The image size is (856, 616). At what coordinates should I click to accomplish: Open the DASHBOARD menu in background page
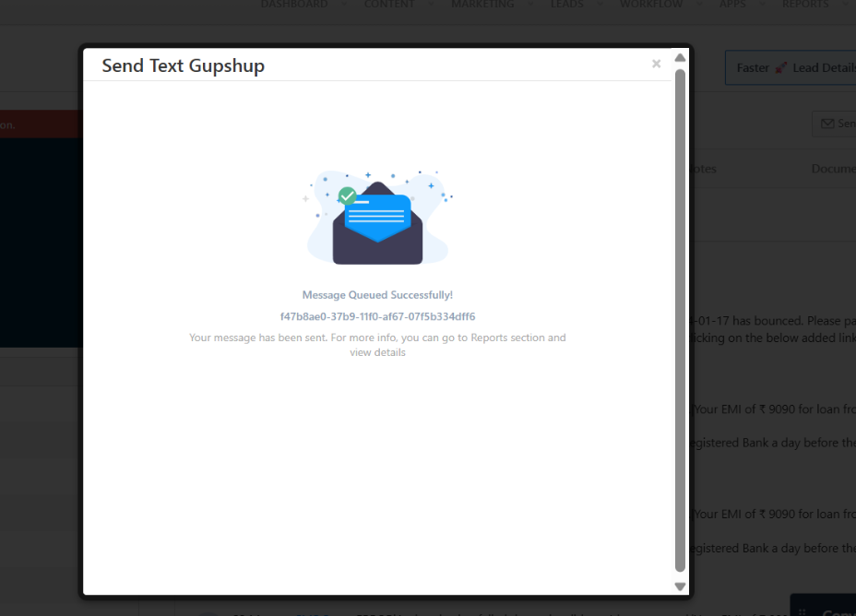click(293, 5)
